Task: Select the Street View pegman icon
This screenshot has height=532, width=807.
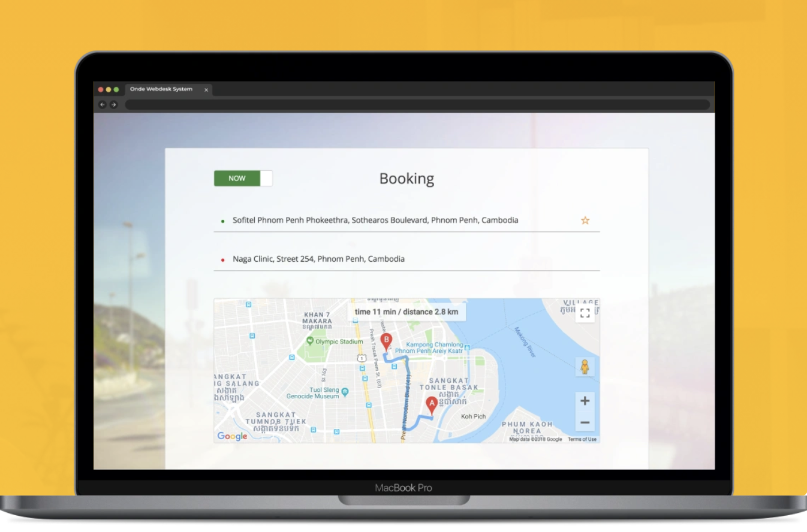Action: pyautogui.click(x=585, y=367)
